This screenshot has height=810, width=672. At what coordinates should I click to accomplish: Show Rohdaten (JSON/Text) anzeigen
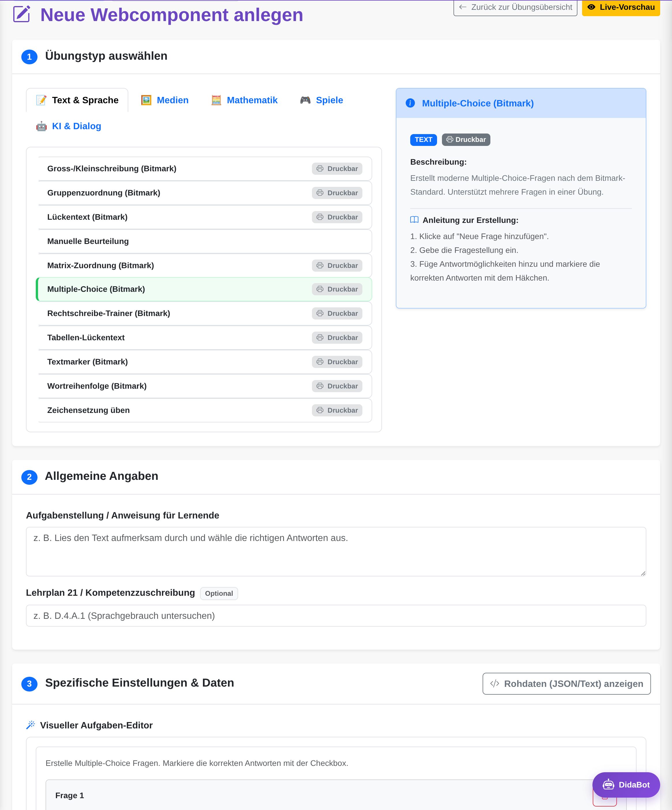click(566, 683)
